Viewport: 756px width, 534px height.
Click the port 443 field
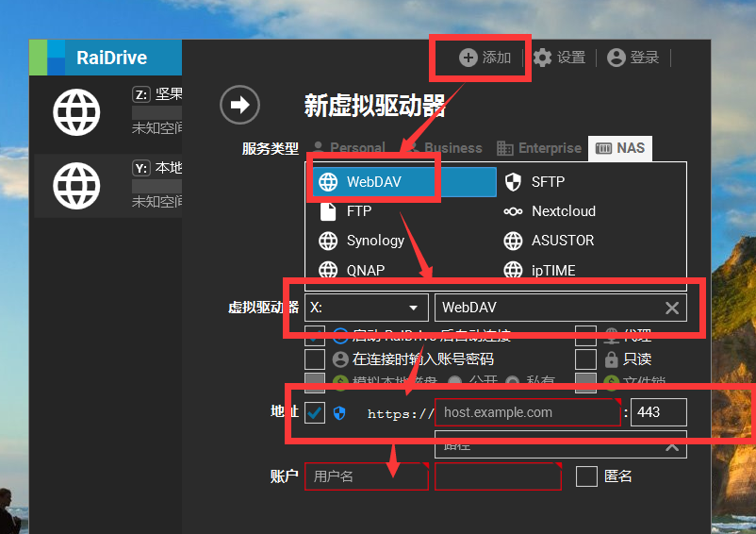click(x=659, y=412)
